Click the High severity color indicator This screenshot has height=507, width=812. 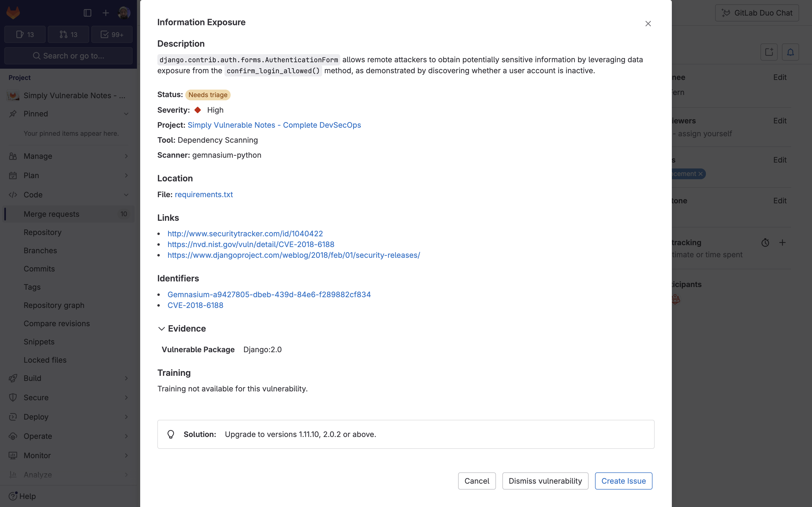198,110
